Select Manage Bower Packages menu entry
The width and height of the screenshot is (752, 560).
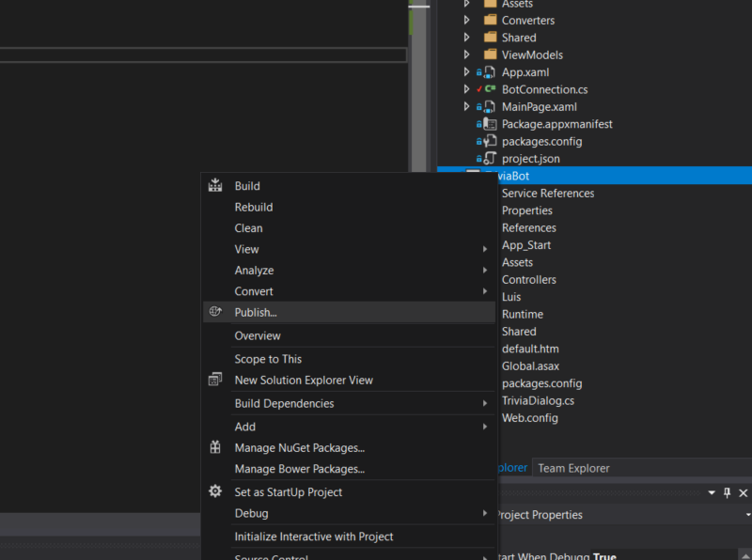[x=299, y=469]
